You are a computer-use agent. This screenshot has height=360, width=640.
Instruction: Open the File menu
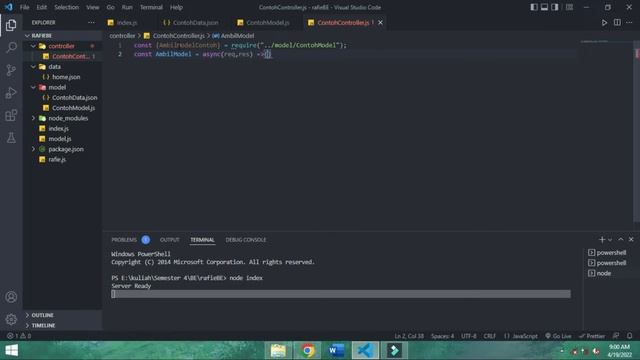(24, 7)
